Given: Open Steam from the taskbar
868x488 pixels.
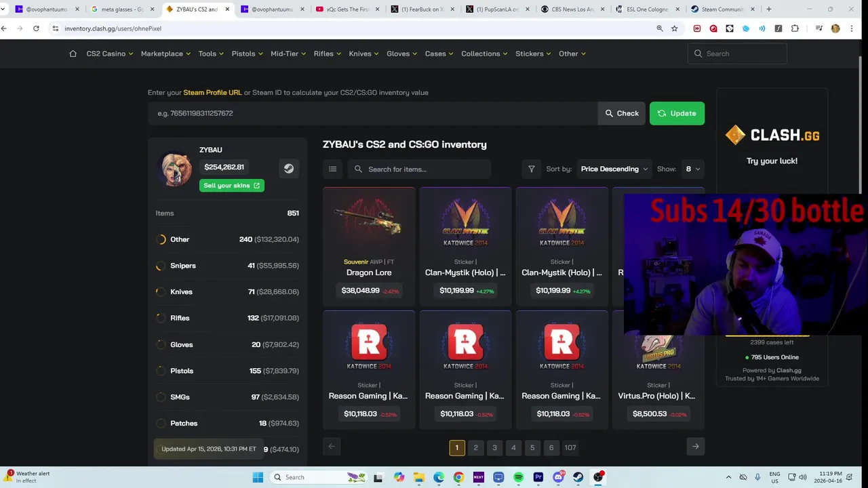Looking at the screenshot, I should pos(578,477).
